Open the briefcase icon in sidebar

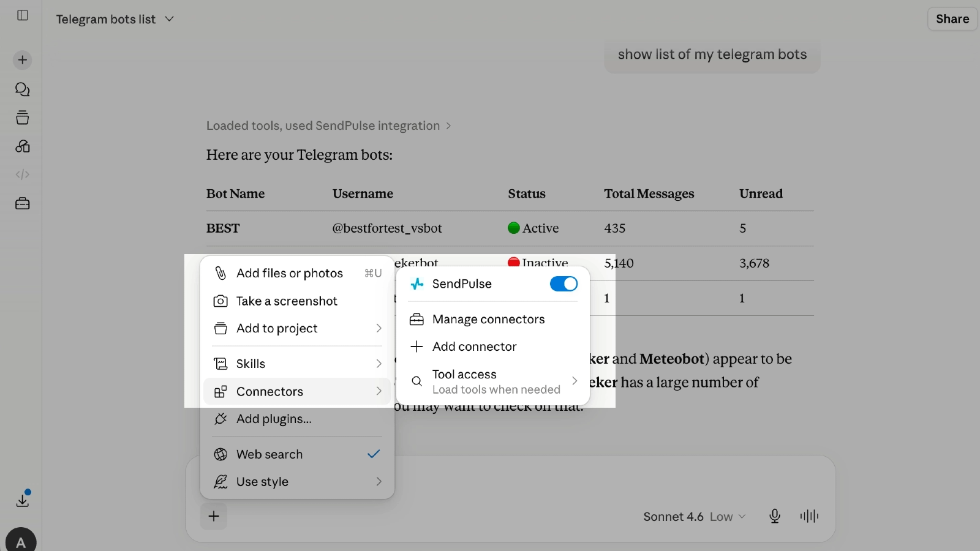[x=23, y=203]
